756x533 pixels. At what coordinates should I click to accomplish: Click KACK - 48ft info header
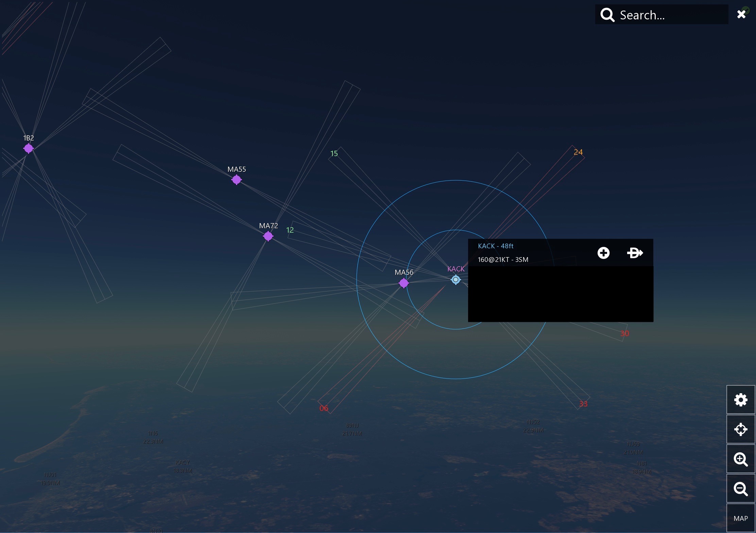tap(495, 246)
